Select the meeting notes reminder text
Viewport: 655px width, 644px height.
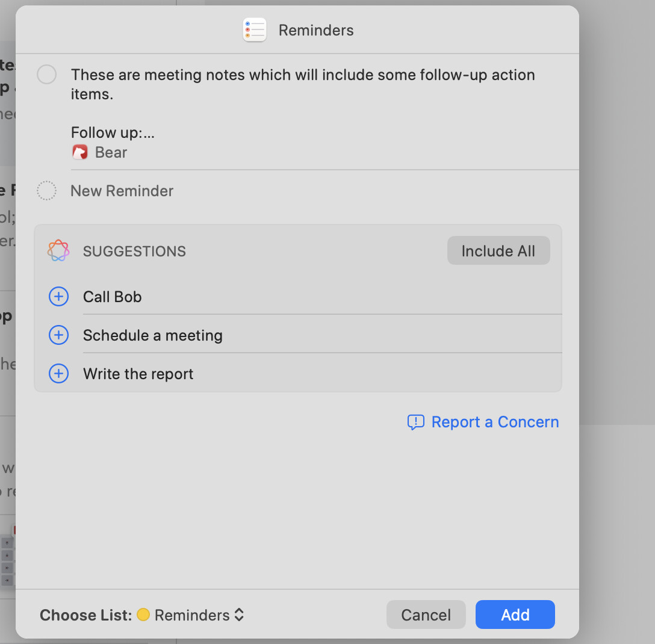302,84
